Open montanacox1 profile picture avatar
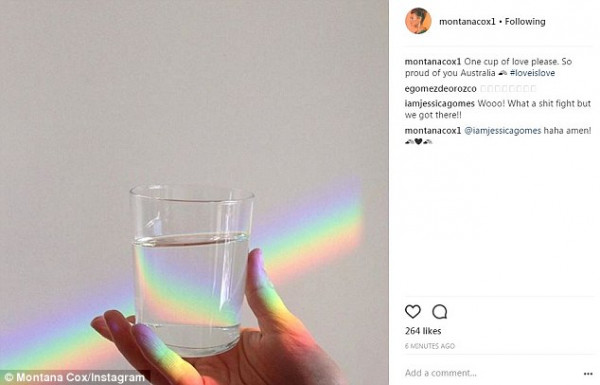 coord(418,21)
